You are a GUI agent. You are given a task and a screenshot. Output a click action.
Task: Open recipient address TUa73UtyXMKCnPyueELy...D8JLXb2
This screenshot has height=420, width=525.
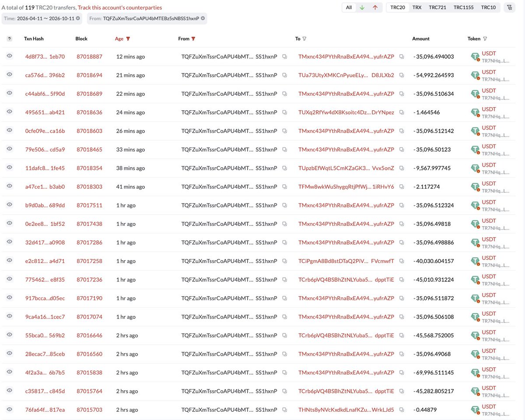coord(346,75)
